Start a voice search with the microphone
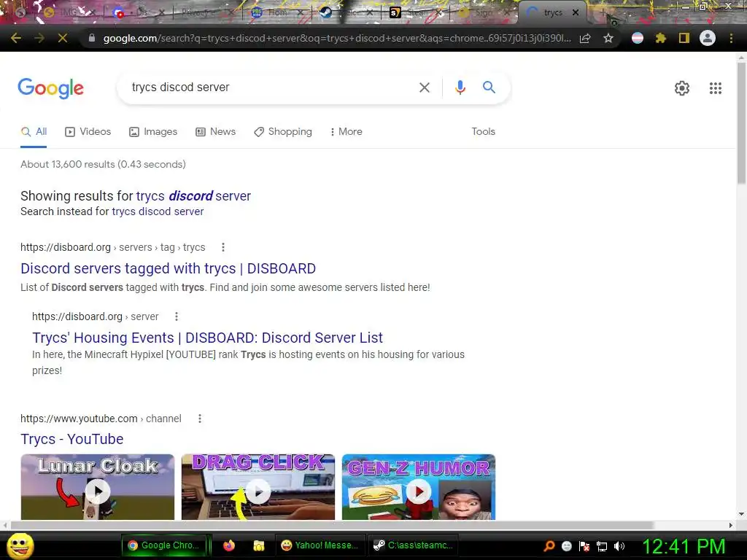 [460, 87]
